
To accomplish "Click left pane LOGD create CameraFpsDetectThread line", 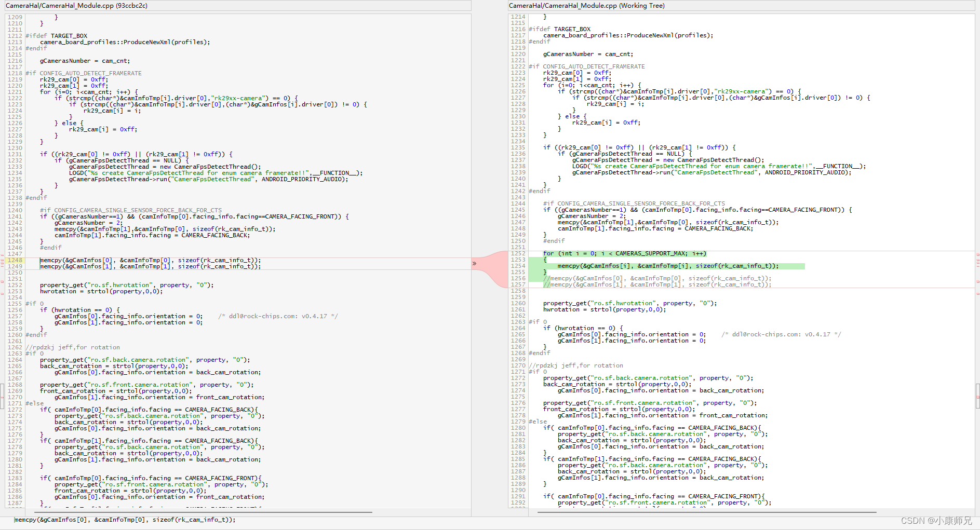I will point(216,173).
